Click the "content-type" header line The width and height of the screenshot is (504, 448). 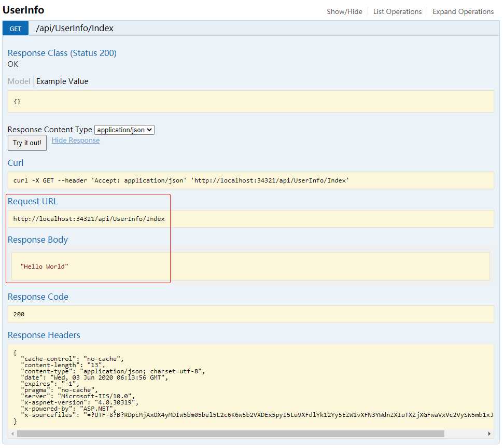113,371
